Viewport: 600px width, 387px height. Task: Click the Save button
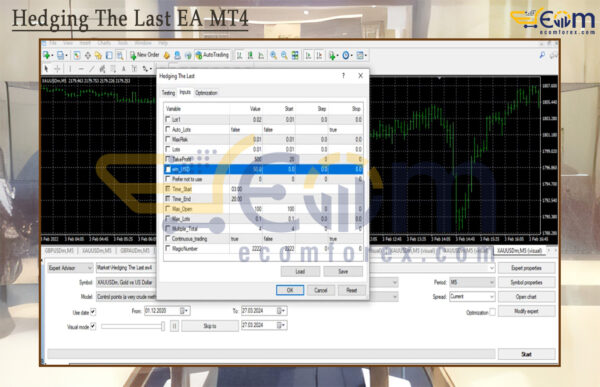pyautogui.click(x=343, y=271)
